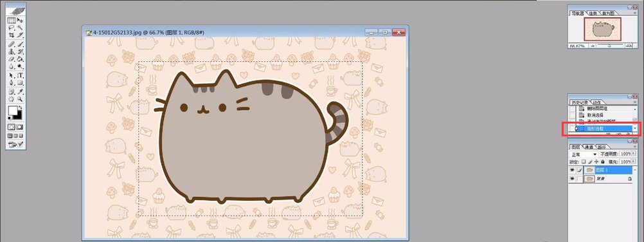Click the Navigator zoom slider handle
Screen dimensions: 644x242
[609, 46]
